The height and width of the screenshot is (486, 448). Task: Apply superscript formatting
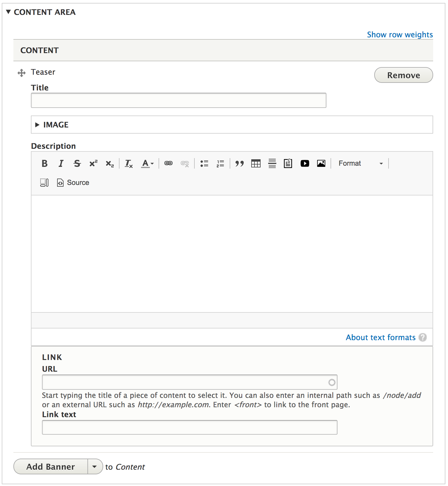pos(93,163)
